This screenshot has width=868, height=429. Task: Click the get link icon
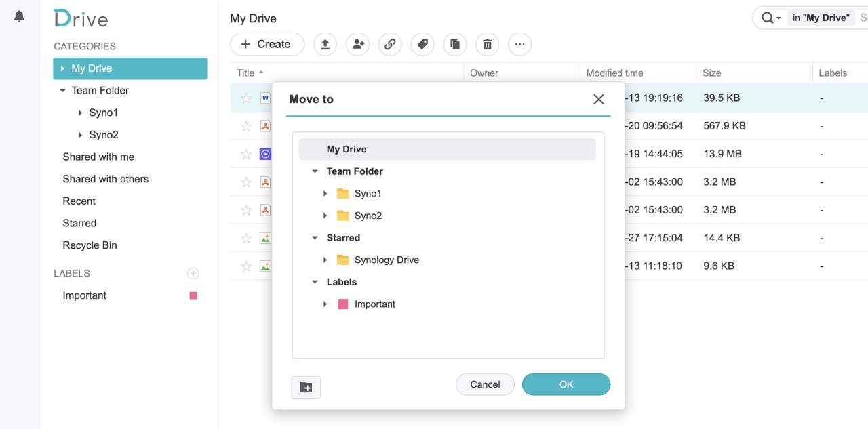pyautogui.click(x=390, y=45)
